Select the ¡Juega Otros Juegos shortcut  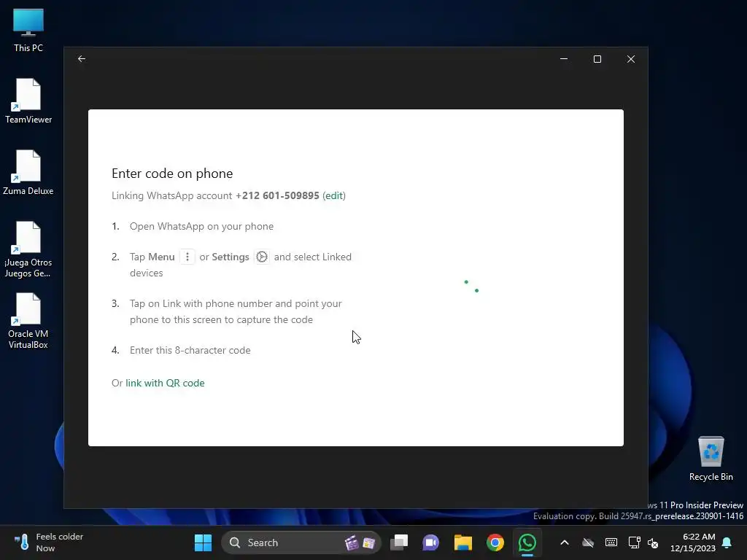(x=28, y=249)
